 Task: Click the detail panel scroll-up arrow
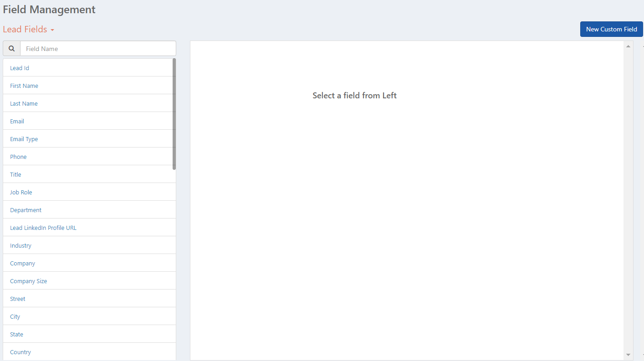628,46
